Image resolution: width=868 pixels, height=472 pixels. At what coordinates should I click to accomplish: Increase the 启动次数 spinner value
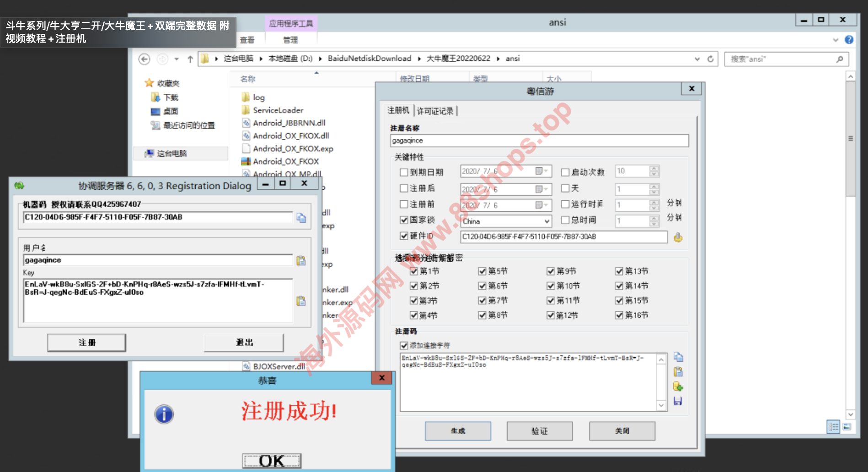point(654,168)
